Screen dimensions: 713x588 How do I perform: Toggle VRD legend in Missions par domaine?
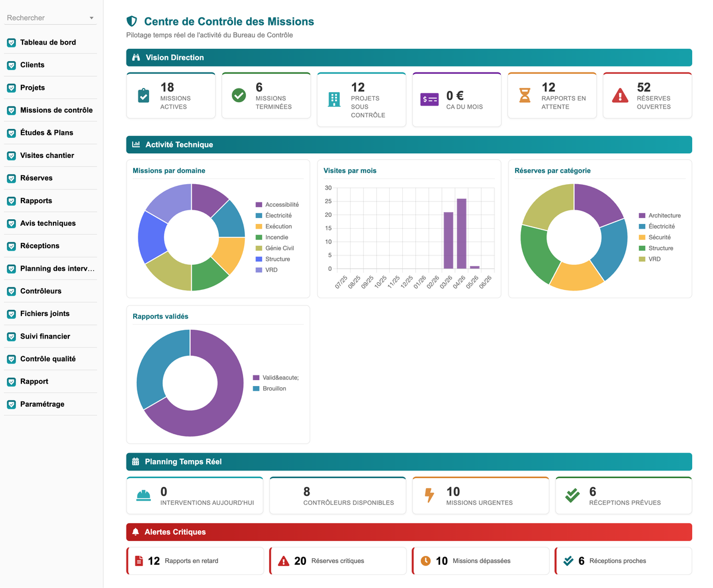point(266,270)
